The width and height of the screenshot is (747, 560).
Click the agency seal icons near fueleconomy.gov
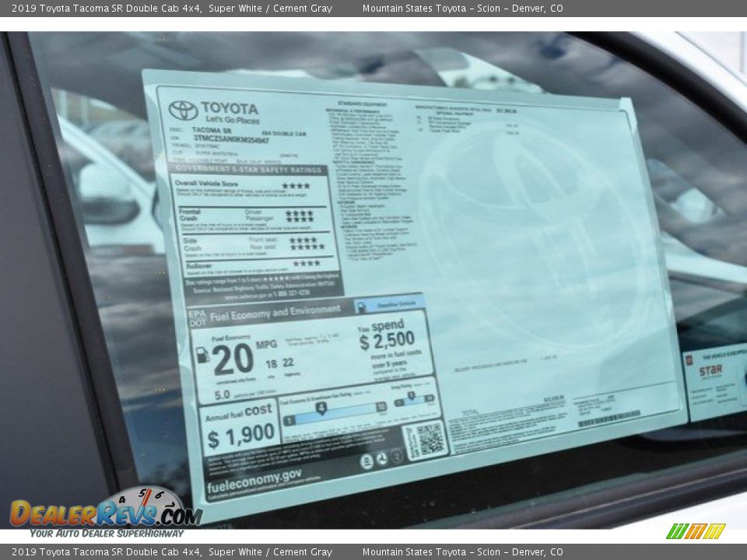[x=381, y=460]
